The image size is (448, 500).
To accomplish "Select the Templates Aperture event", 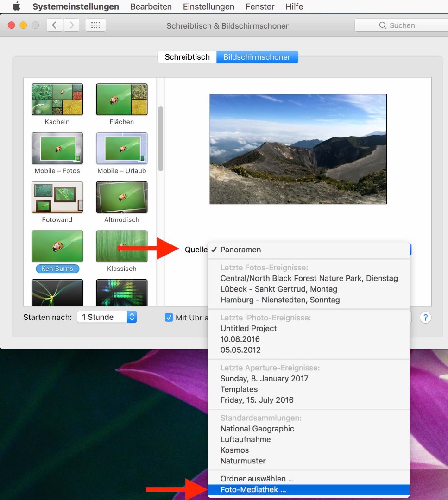I will coord(309,389).
